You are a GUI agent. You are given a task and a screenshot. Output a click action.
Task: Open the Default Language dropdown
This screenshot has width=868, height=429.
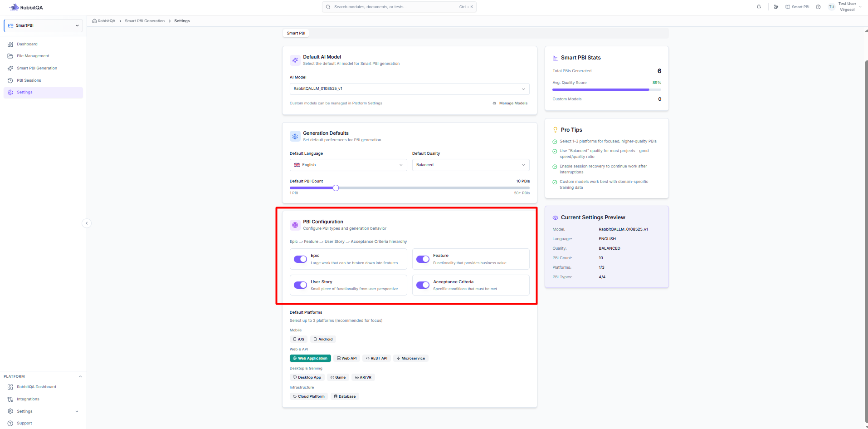(348, 165)
